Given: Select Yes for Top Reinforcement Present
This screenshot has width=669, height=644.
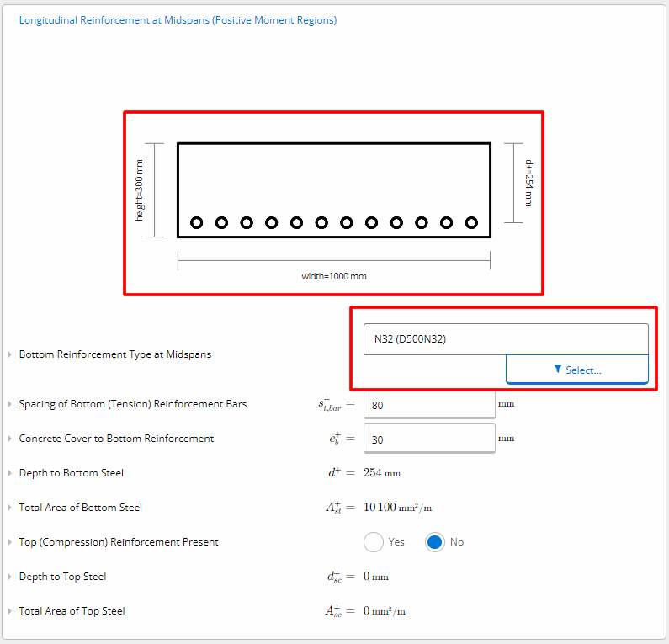Looking at the screenshot, I should [374, 542].
